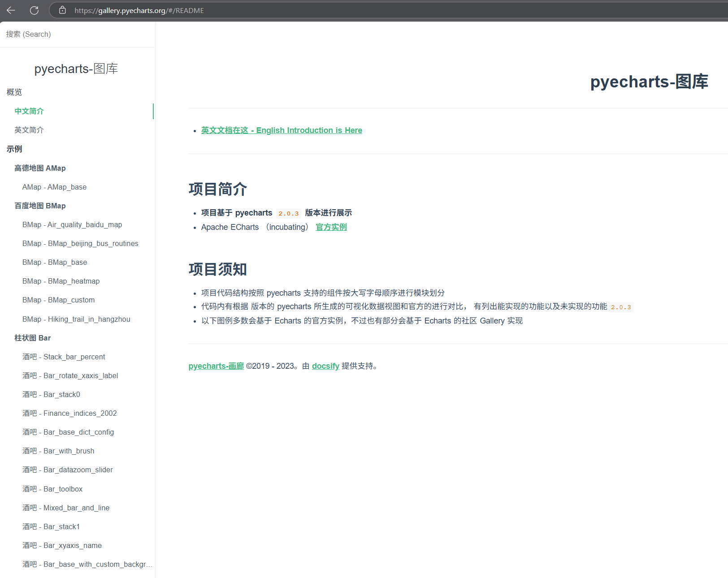Open BMap - BMap_beijing_bus_routines example
The width and height of the screenshot is (728, 578).
pos(80,243)
